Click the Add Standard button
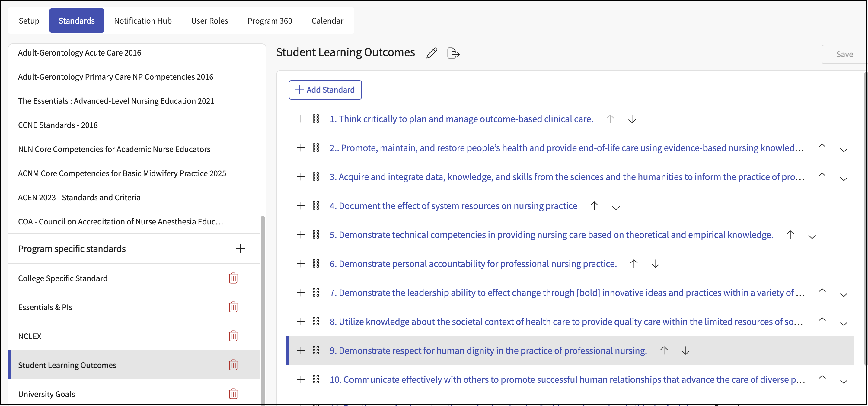This screenshot has height=406, width=868. click(325, 90)
